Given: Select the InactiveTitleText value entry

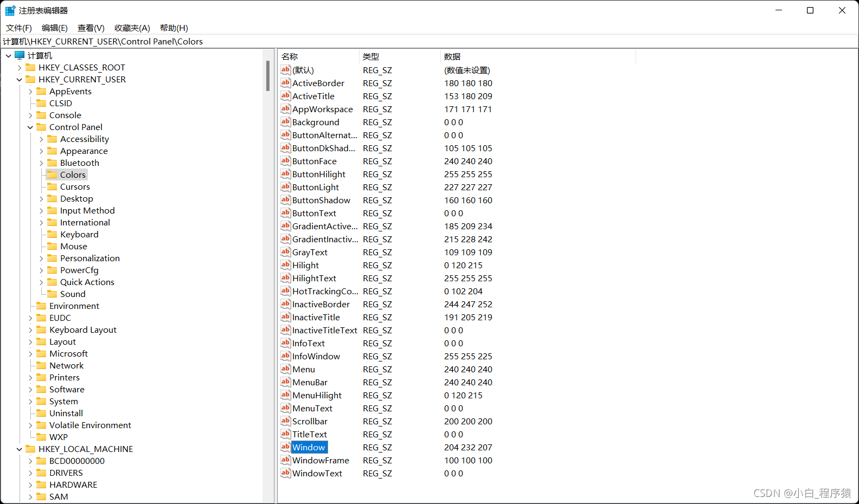Looking at the screenshot, I should tap(325, 330).
